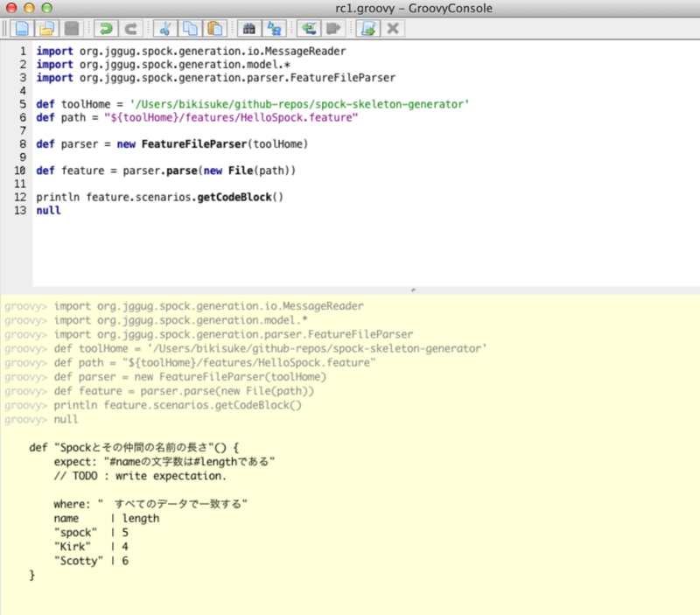Viewport: 700px width, 615px height.
Task: Click the Replace 'b a' icon
Action: pyautogui.click(x=274, y=29)
